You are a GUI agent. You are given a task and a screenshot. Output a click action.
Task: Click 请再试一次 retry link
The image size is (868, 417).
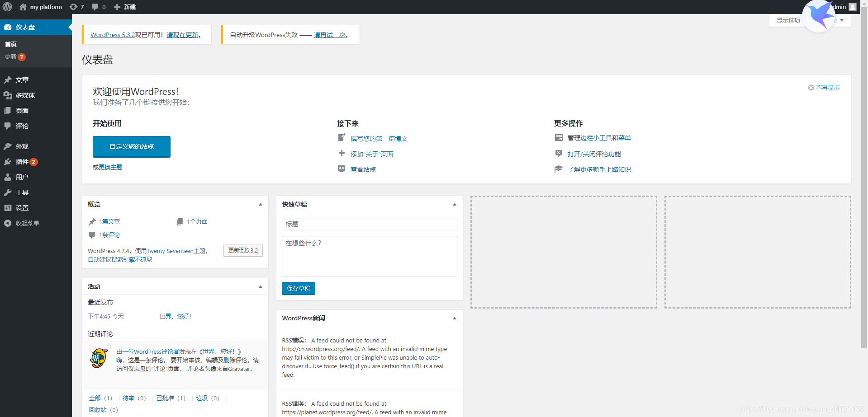[330, 35]
